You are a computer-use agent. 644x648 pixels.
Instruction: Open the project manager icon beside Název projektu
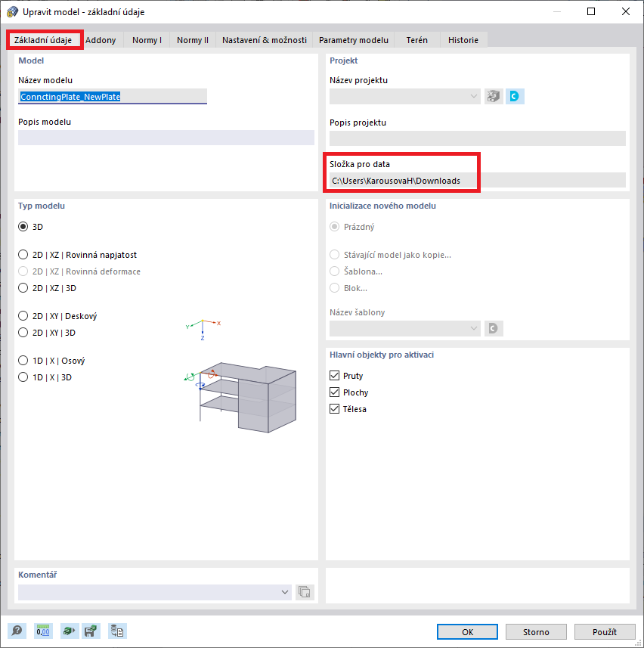(x=494, y=96)
